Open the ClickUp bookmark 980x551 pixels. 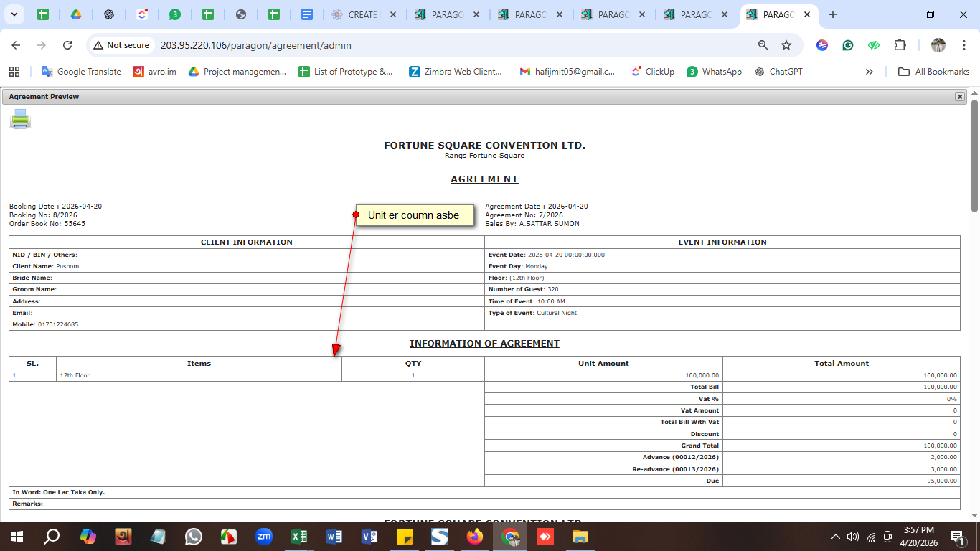[x=652, y=72]
